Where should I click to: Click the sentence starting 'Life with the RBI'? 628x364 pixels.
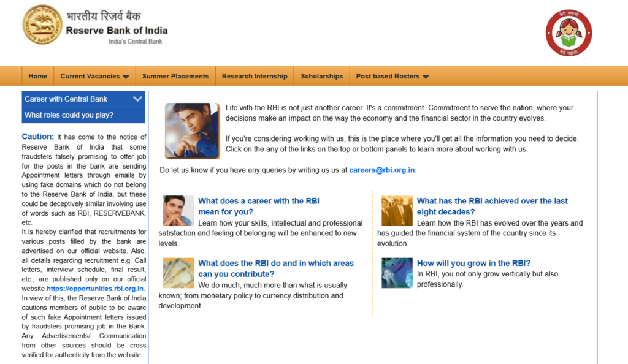[399, 113]
